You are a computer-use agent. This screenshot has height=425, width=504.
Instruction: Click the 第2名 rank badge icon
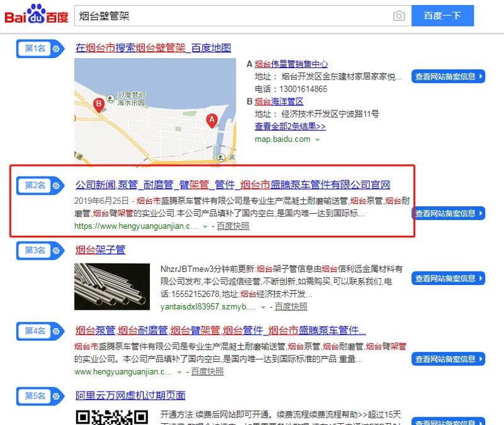(40, 185)
